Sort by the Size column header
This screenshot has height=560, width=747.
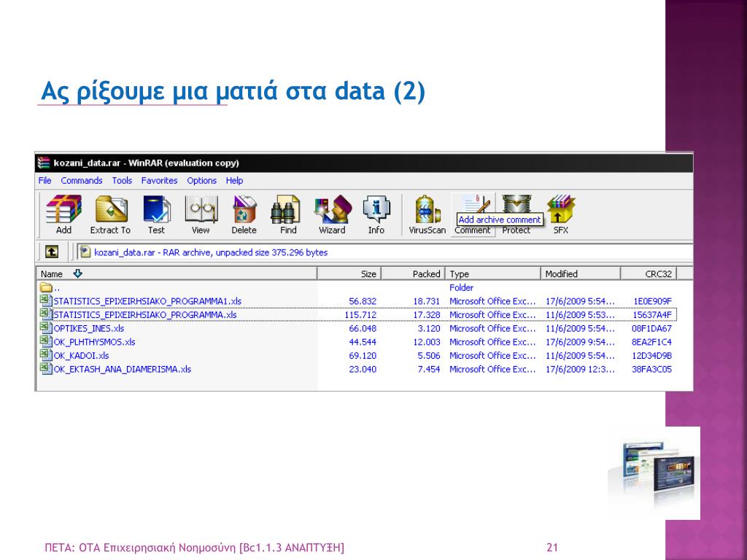[x=349, y=274]
